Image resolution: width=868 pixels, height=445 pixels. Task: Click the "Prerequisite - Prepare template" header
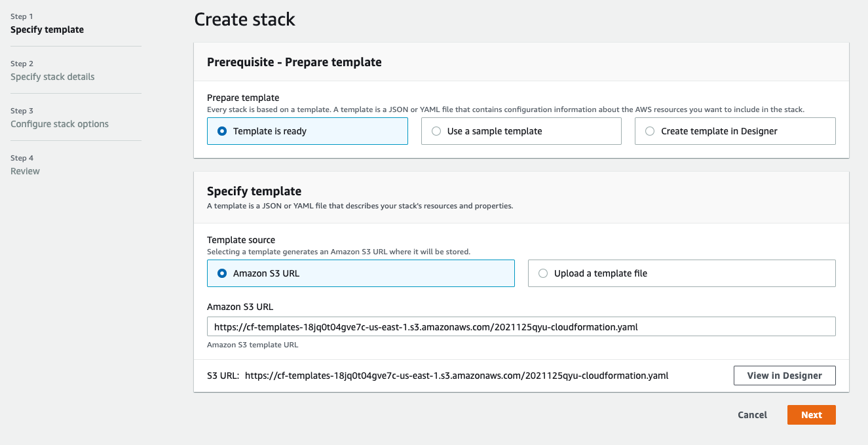pyautogui.click(x=293, y=62)
